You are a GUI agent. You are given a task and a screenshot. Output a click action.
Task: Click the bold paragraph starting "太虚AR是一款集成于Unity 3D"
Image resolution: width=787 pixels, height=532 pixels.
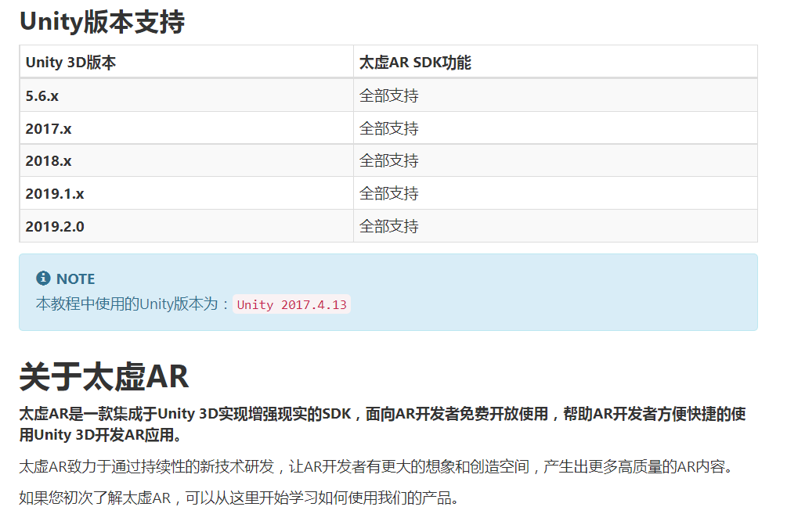coord(382,424)
